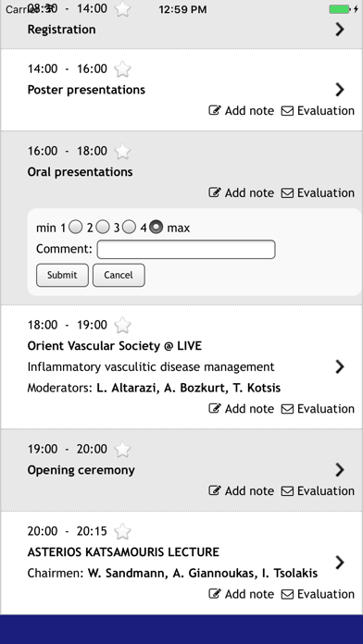This screenshot has width=363, height=644.
Task: Star the Poster presentations session
Action: click(x=122, y=69)
